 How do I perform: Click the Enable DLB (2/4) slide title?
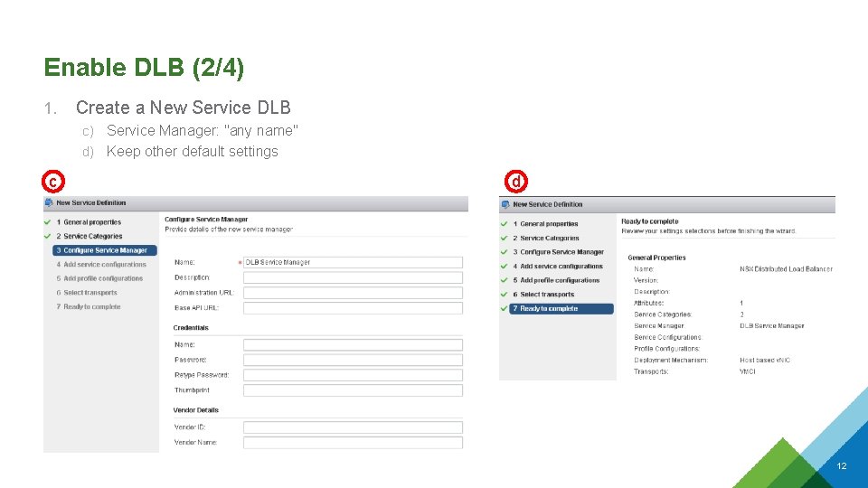click(144, 68)
